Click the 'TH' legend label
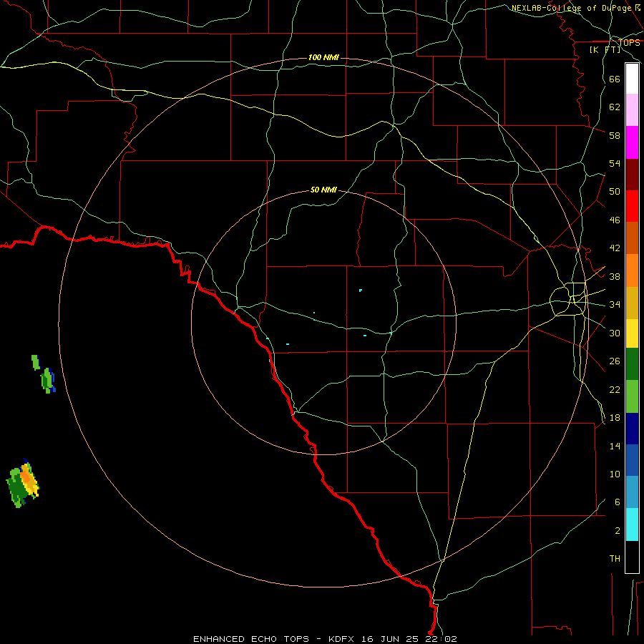The height and width of the screenshot is (644, 644). [x=615, y=558]
